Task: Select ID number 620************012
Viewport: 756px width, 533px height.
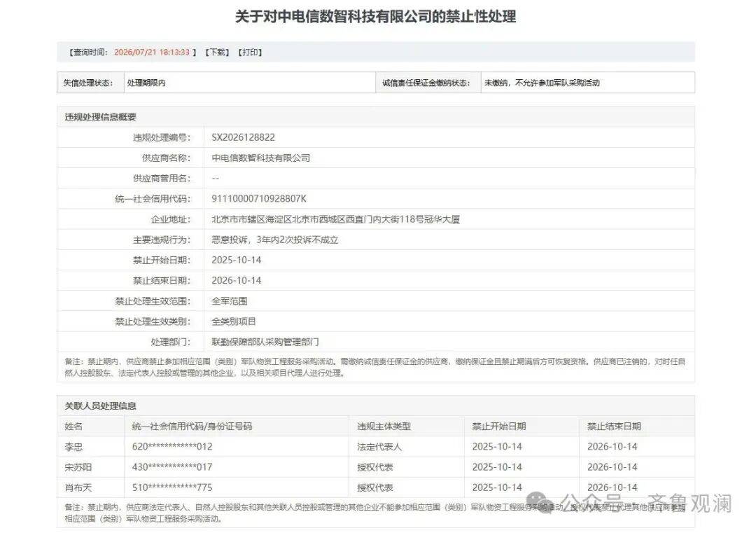Action: pos(172,447)
